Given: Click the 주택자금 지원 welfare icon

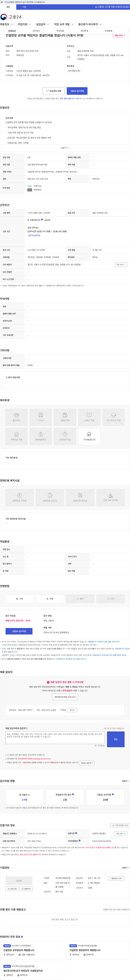Looking at the screenshot, I should 16,436.
